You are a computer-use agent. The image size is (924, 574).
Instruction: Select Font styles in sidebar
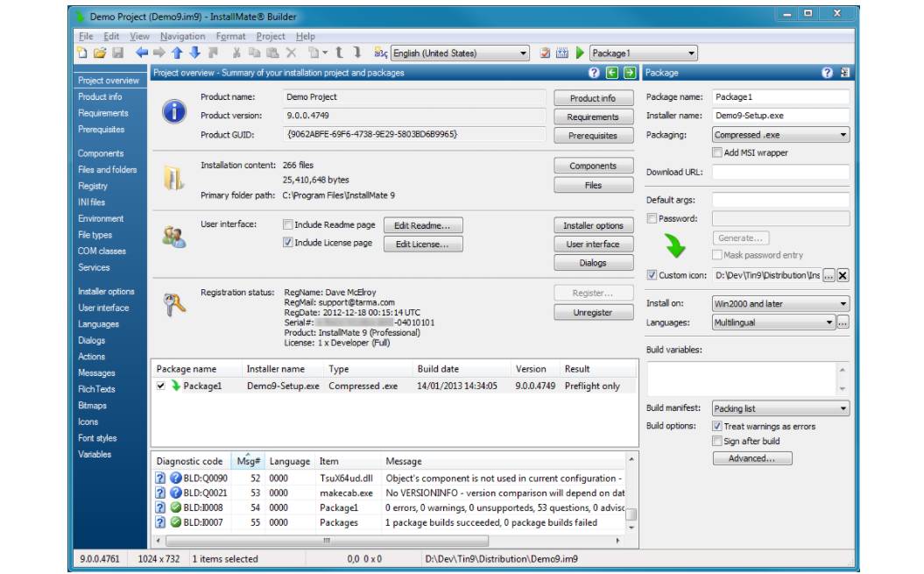[x=97, y=437]
